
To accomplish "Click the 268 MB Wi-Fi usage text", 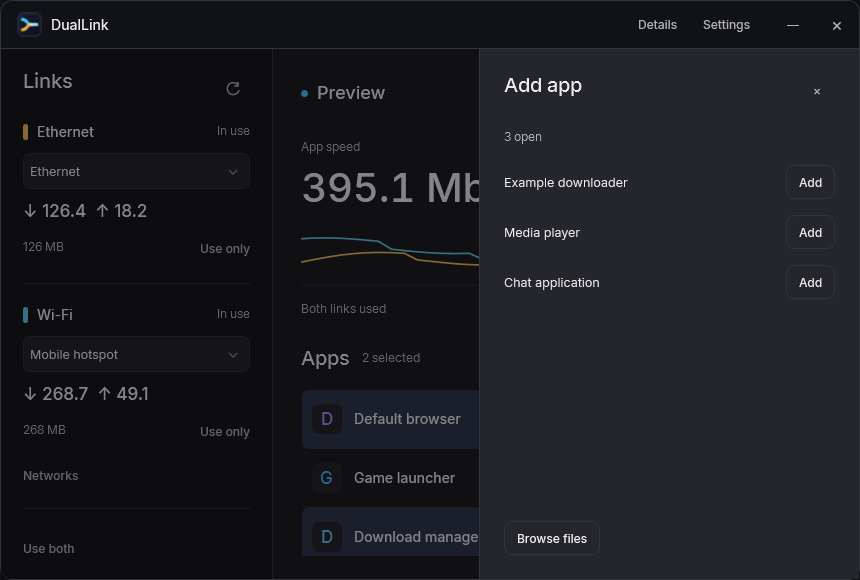I will [44, 430].
